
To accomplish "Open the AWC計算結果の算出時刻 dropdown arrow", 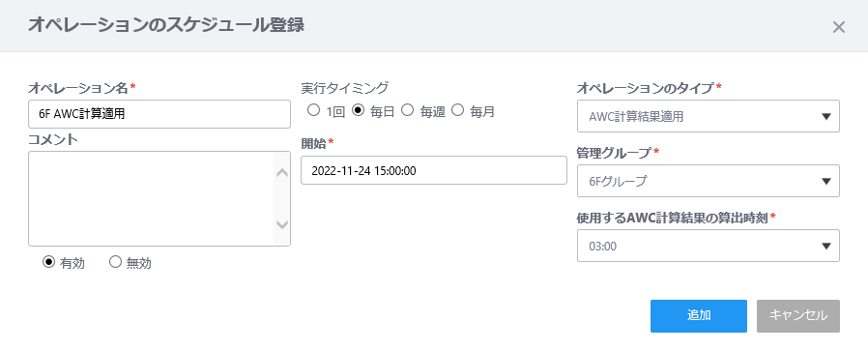I will 826,246.
